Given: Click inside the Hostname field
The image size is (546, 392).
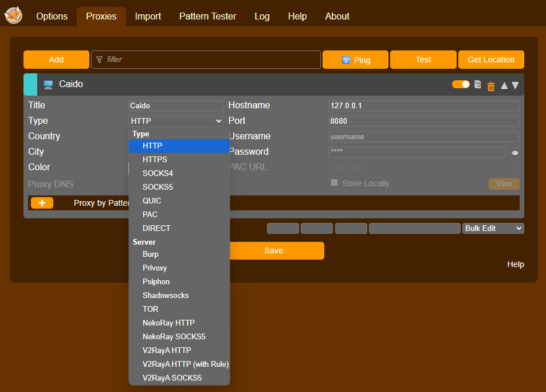Looking at the screenshot, I should pos(423,105).
